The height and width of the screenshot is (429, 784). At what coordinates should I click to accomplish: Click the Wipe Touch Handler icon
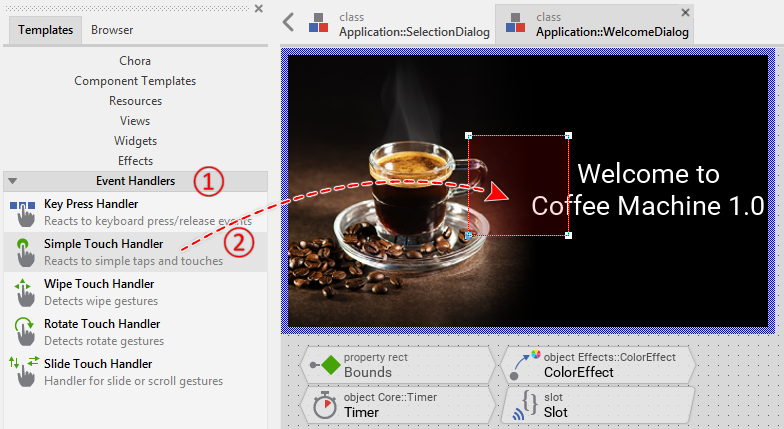[22, 291]
